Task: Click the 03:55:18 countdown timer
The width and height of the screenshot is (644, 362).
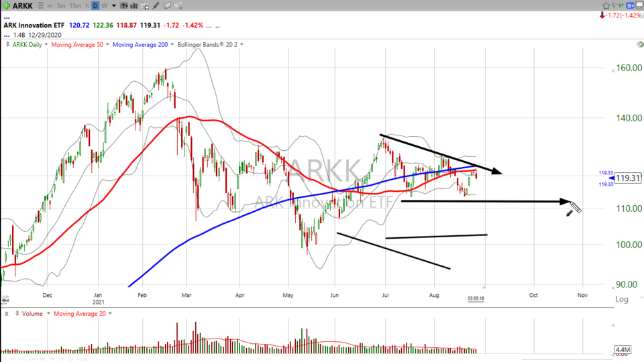Action: [476, 298]
